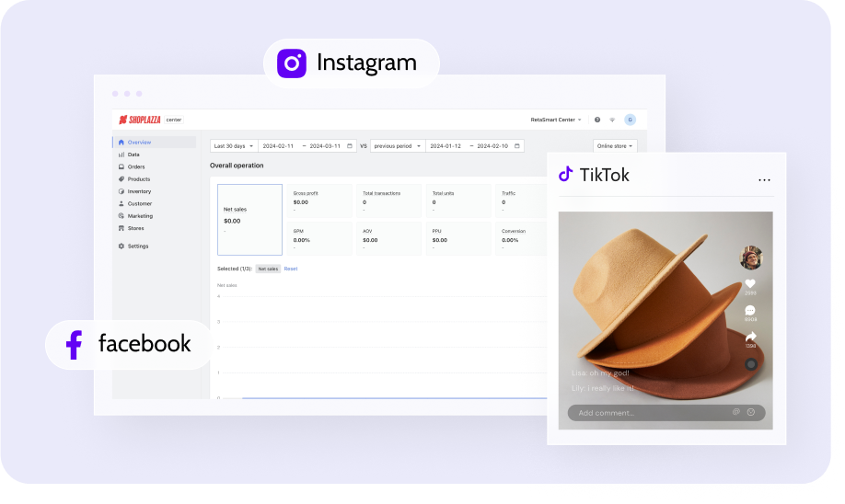Select the Net sales metric card
This screenshot has width=845, height=504.
pos(249,220)
